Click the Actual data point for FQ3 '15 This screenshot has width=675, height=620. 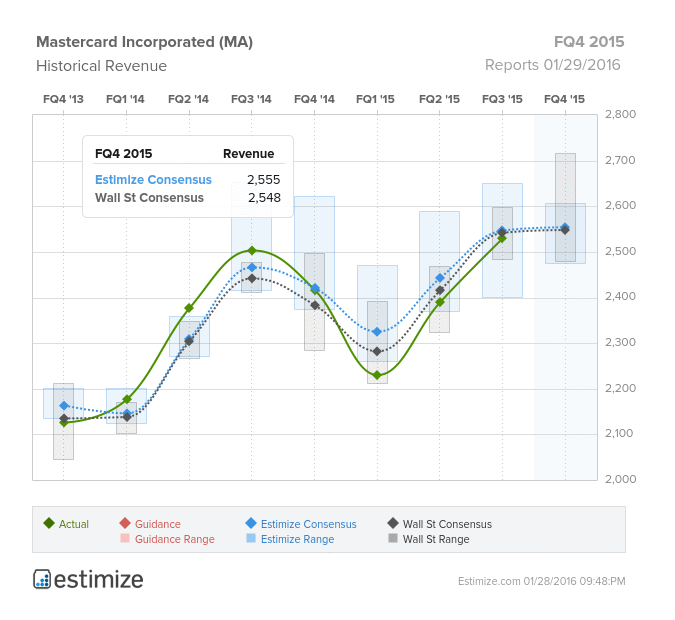coord(502,239)
